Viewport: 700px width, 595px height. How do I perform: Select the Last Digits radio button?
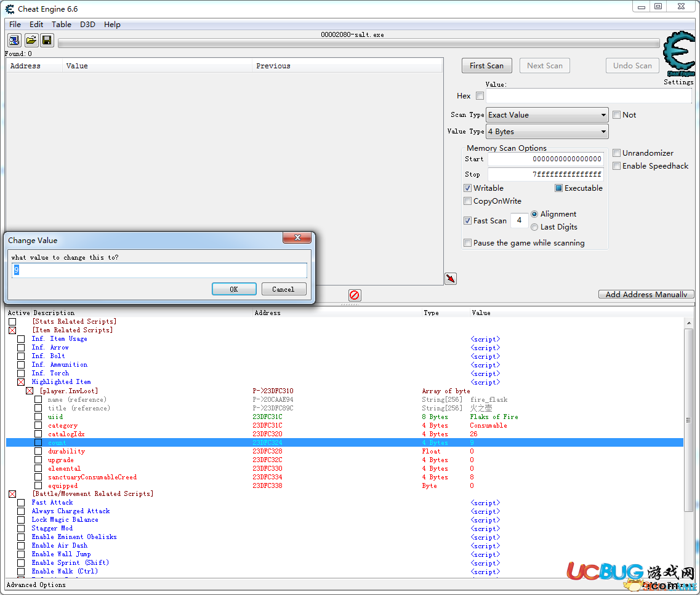tap(534, 227)
